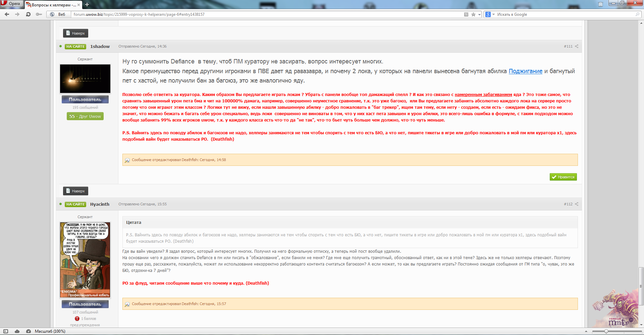644x335 pixels.
Task: Click Hyacinth's comic avatar image
Action: coord(85,260)
